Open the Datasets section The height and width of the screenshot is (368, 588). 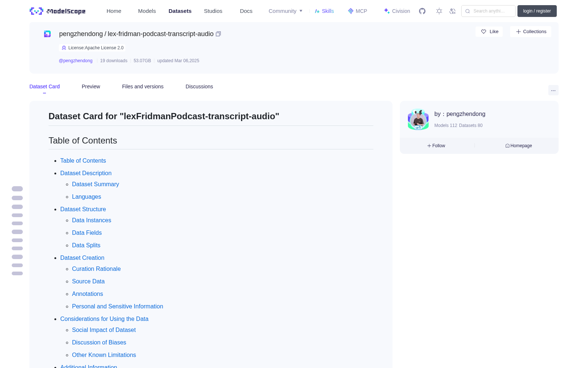tap(180, 11)
